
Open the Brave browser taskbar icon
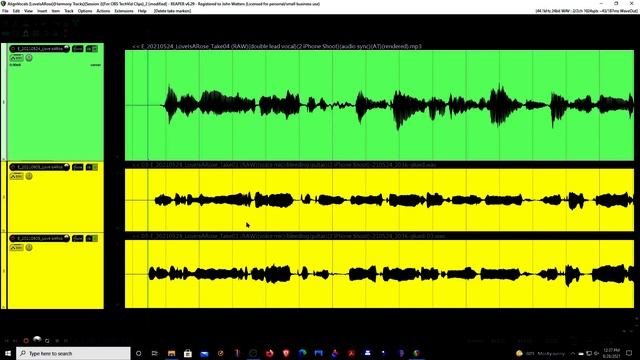[x=286, y=353]
